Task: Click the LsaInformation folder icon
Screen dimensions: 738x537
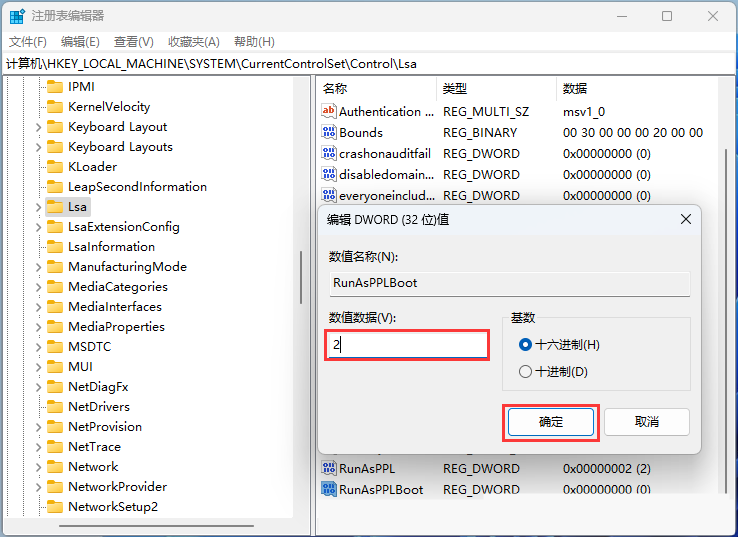Action: (55, 247)
